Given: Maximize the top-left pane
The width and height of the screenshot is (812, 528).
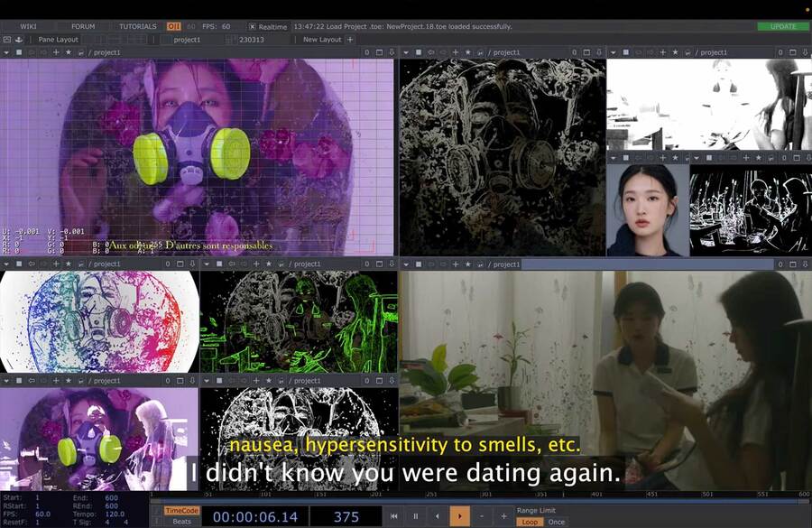Looking at the screenshot, I should 379,52.
